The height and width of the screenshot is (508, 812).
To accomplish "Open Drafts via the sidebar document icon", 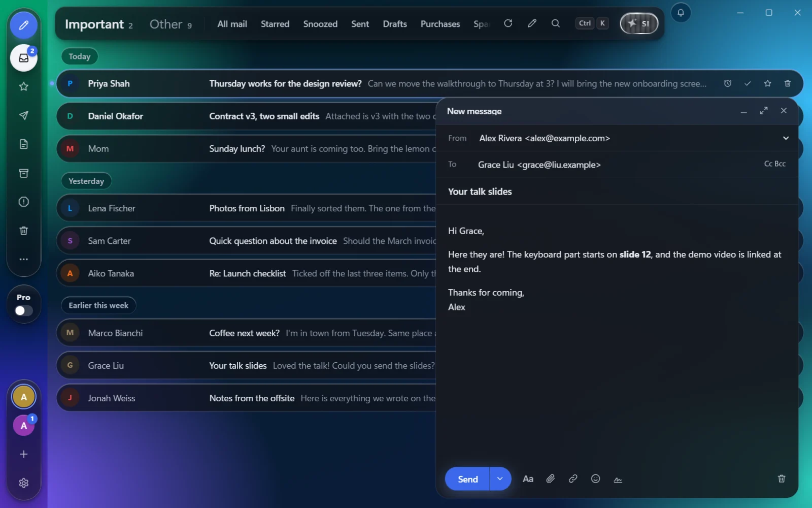I will [x=23, y=144].
